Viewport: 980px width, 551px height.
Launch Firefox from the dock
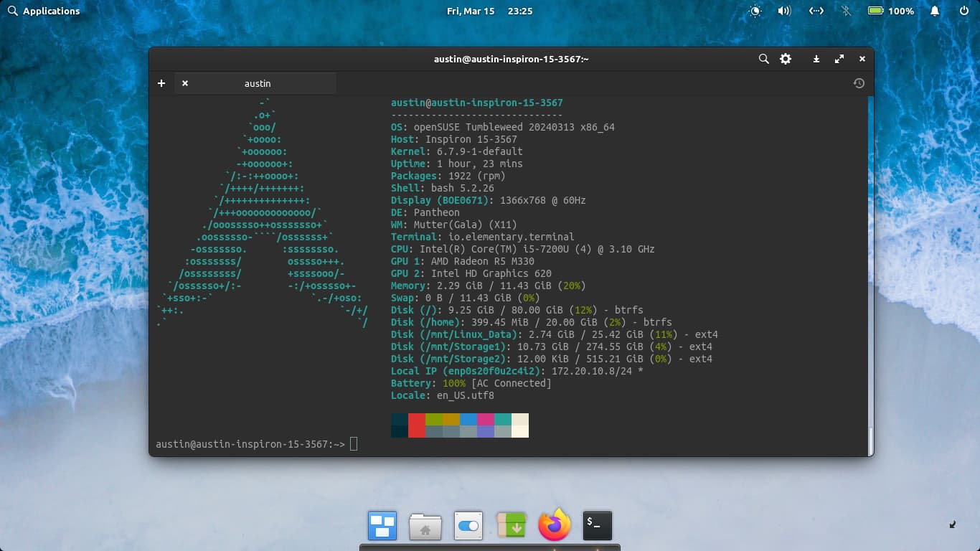555,524
